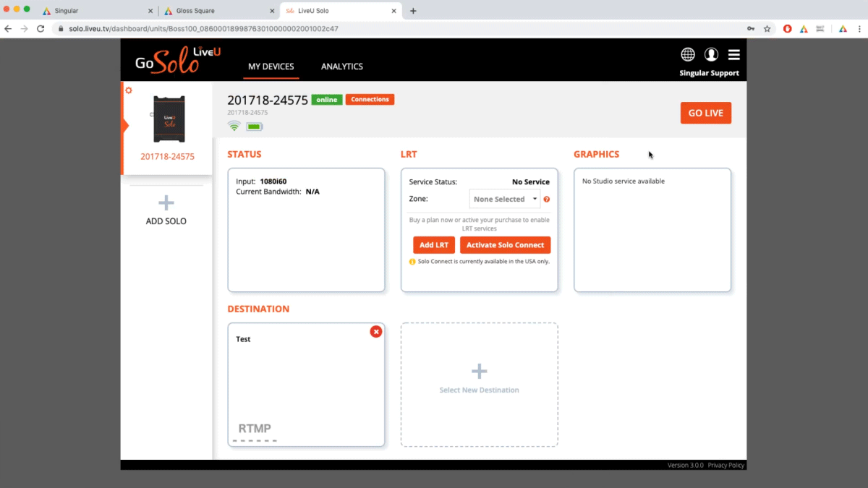
Task: Click the ADD SOLO label
Action: click(166, 221)
